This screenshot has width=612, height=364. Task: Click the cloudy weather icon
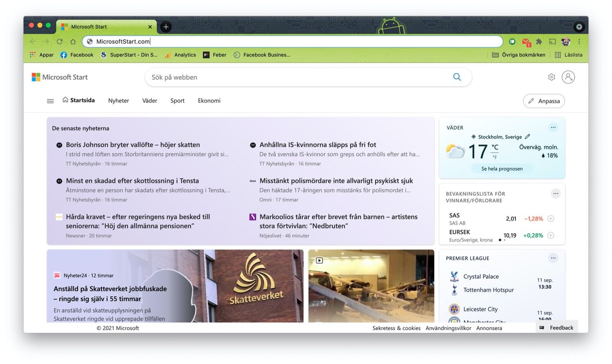pos(455,151)
